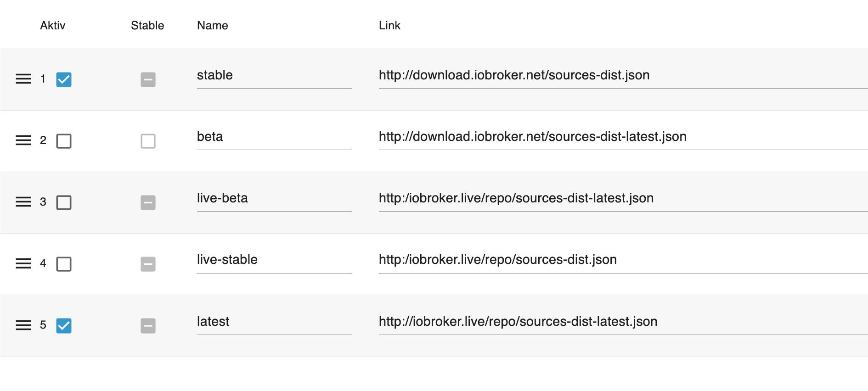
Task: Click the drag handle for beta row
Action: pos(23,140)
